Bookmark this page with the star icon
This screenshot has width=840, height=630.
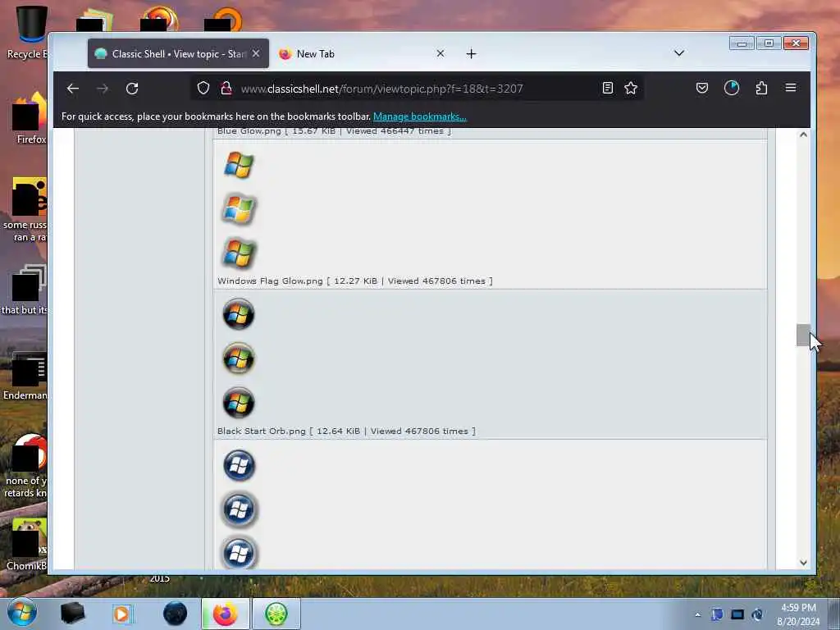click(x=631, y=88)
